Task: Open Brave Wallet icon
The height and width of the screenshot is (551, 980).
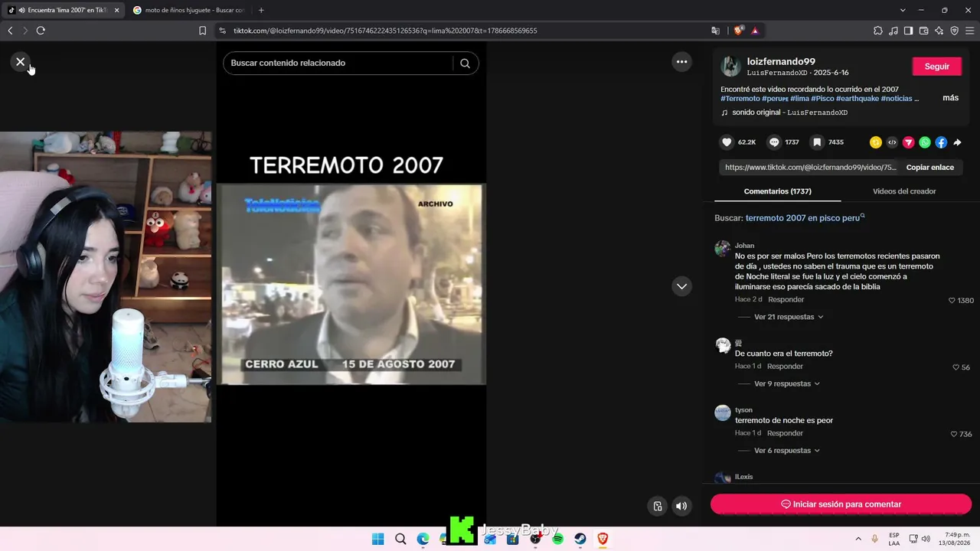Action: pyautogui.click(x=923, y=31)
